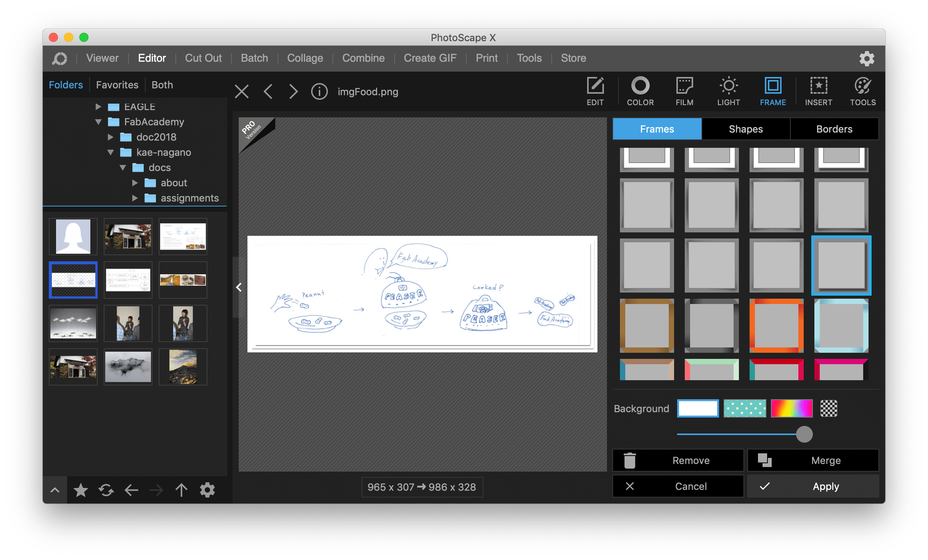Click the refresh folder icon

pyautogui.click(x=106, y=490)
